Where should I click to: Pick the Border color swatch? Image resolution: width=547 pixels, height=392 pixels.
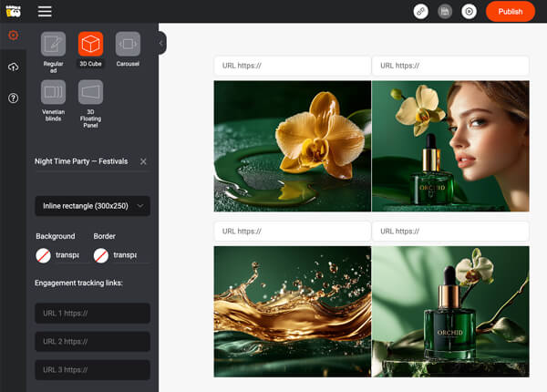pos(101,255)
